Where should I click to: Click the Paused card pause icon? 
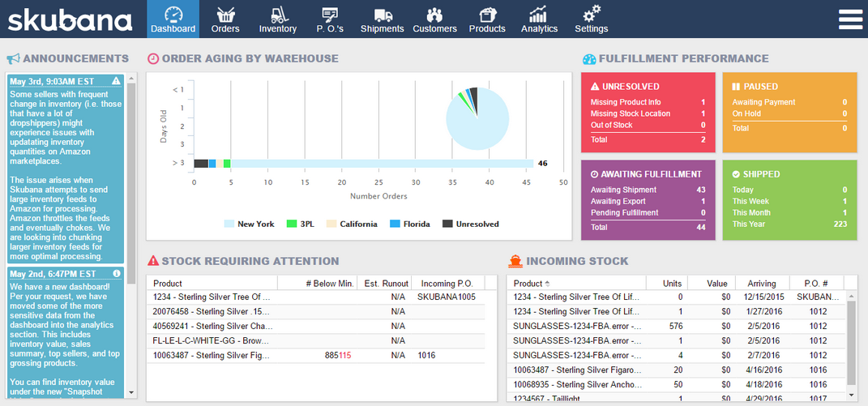[736, 87]
